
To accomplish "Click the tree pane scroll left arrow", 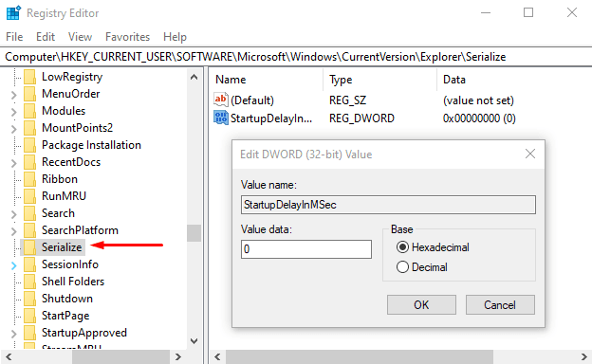I will point(9,356).
